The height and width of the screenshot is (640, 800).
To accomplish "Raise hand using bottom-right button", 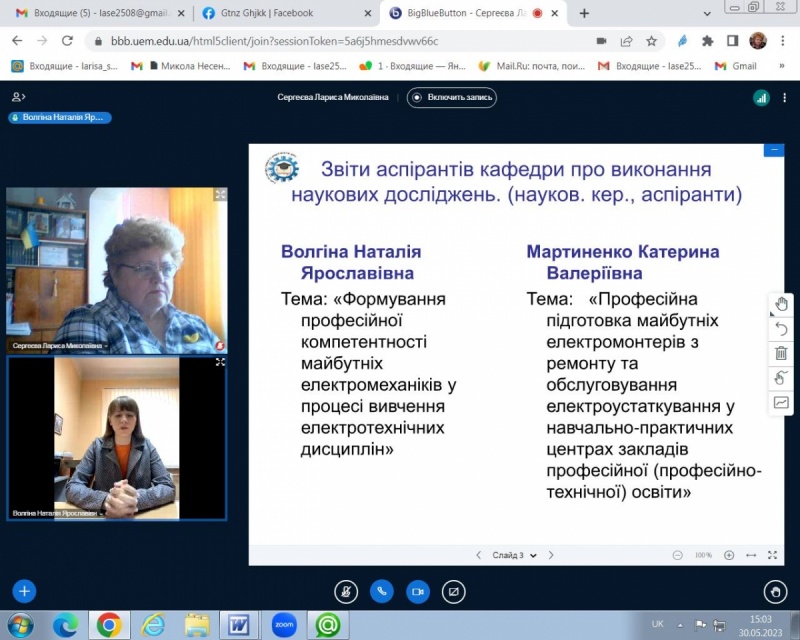I will [x=775, y=590].
